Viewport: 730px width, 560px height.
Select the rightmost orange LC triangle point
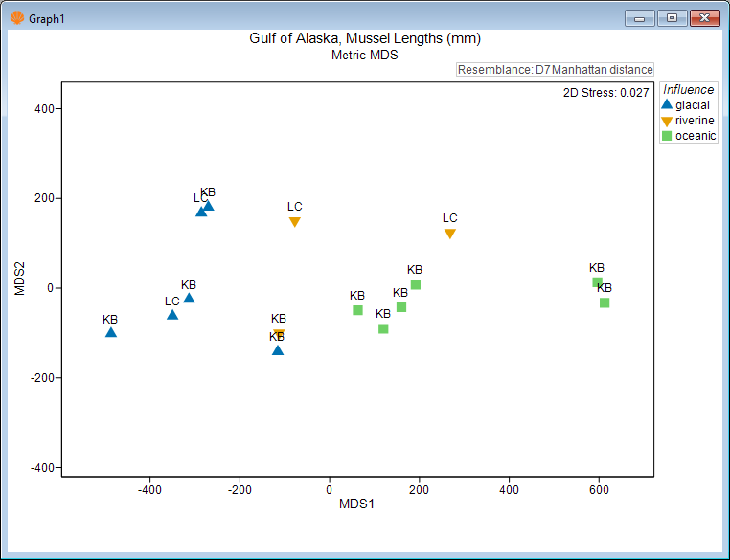click(450, 234)
